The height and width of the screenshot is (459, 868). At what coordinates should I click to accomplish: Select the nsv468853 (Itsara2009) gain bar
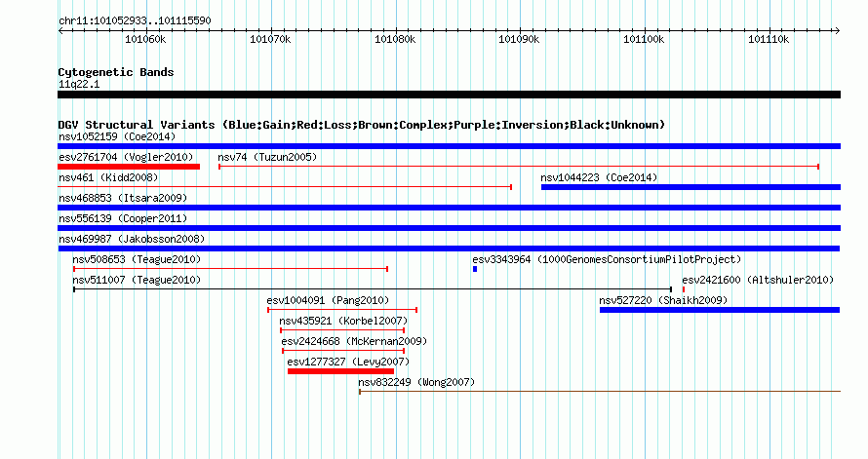click(x=449, y=208)
